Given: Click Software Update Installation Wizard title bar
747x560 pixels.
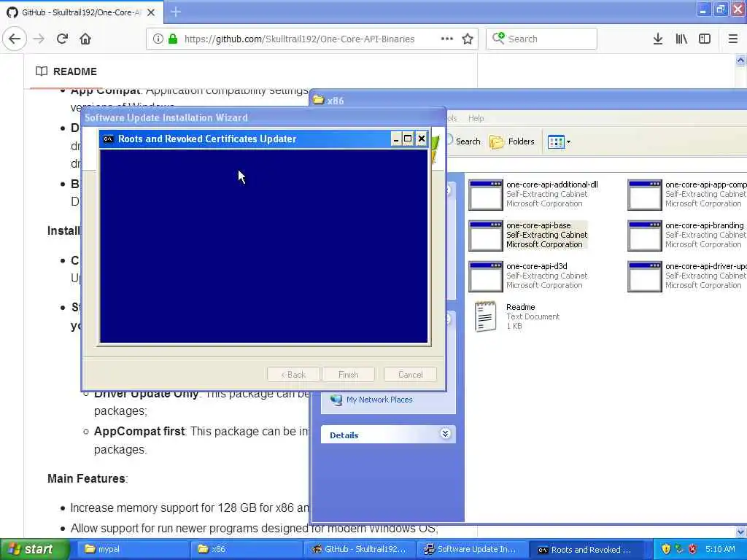Looking at the screenshot, I should pyautogui.click(x=263, y=117).
